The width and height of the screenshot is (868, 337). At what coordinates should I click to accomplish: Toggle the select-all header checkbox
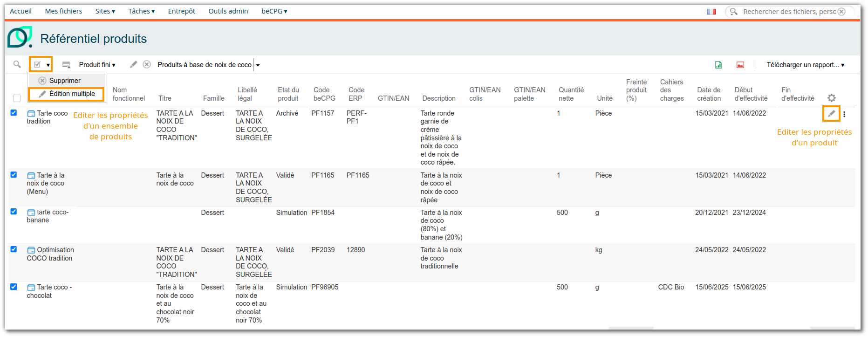coord(17,98)
